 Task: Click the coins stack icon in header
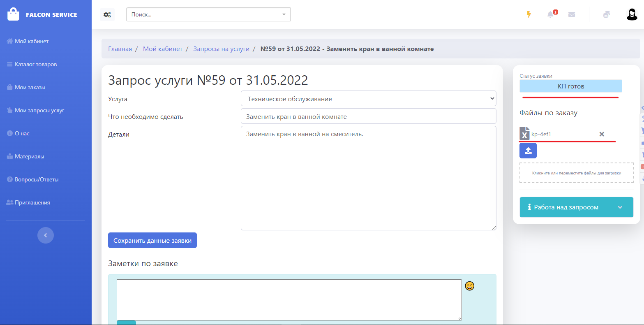(606, 14)
